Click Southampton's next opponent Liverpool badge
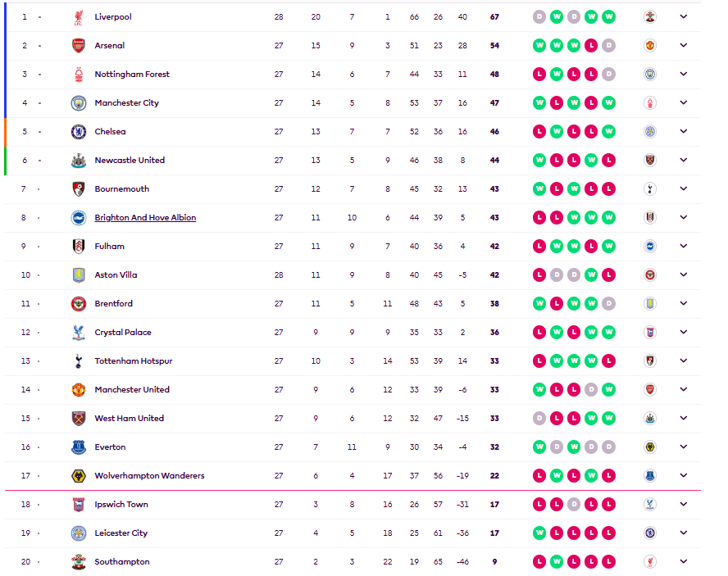 (x=650, y=561)
